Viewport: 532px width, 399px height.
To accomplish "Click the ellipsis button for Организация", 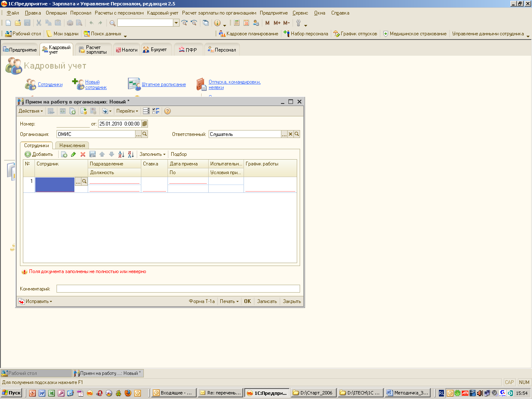I will pyautogui.click(x=138, y=134).
